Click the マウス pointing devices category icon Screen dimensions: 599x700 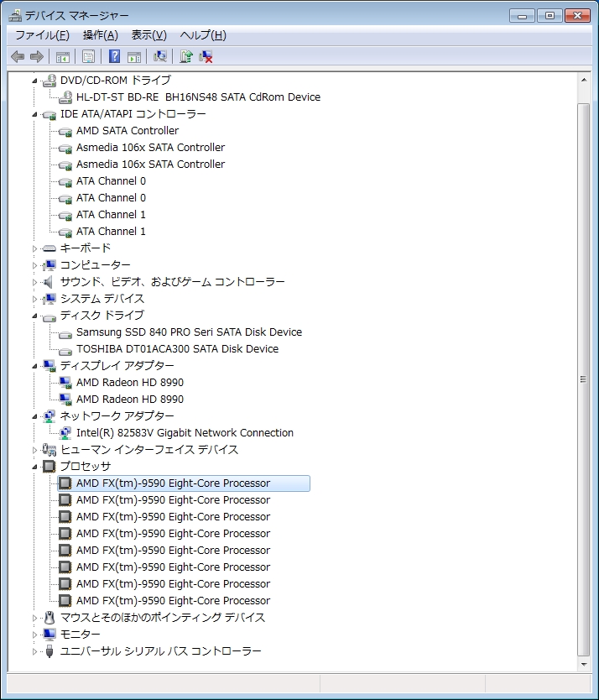(x=49, y=618)
